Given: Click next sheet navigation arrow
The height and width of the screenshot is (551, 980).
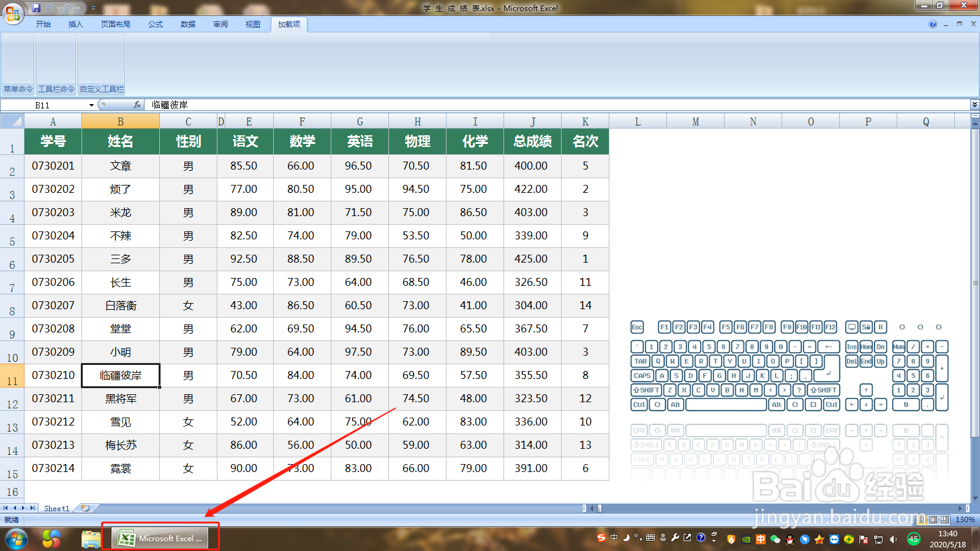Looking at the screenshot, I should 23,508.
